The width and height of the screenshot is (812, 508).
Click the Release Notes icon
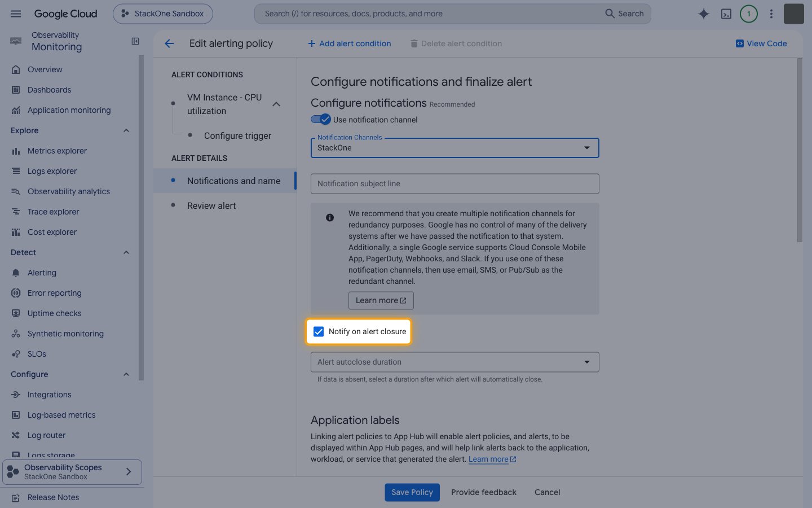[16, 498]
